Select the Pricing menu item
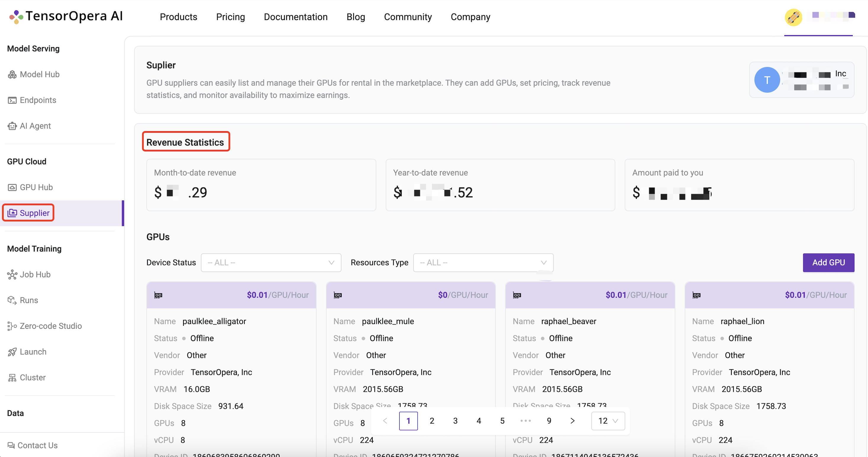This screenshot has height=457, width=868. [x=230, y=17]
